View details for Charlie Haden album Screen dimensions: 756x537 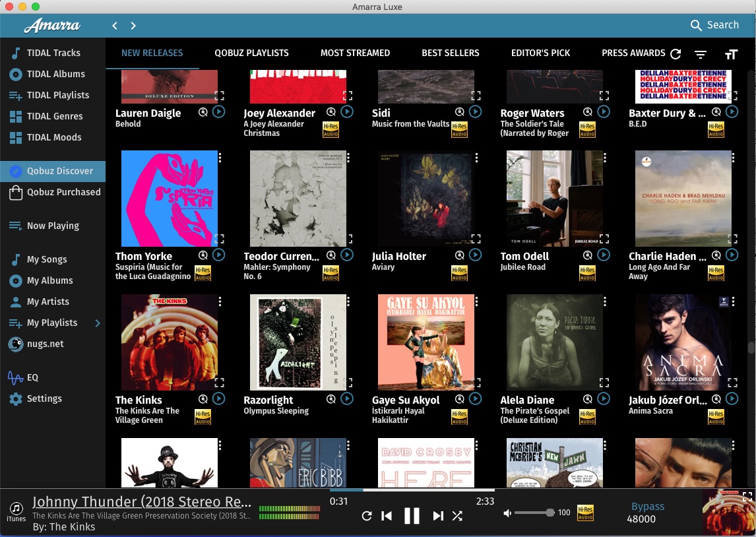[716, 255]
